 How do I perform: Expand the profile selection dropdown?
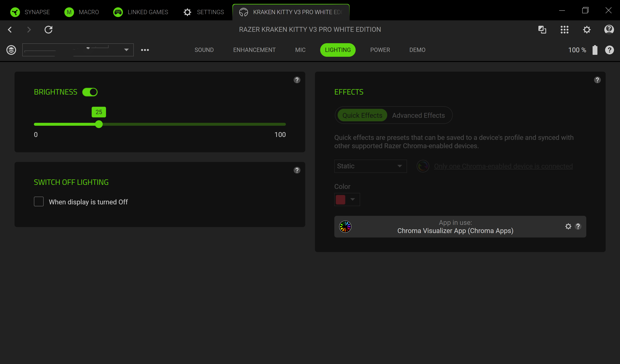[x=78, y=50]
